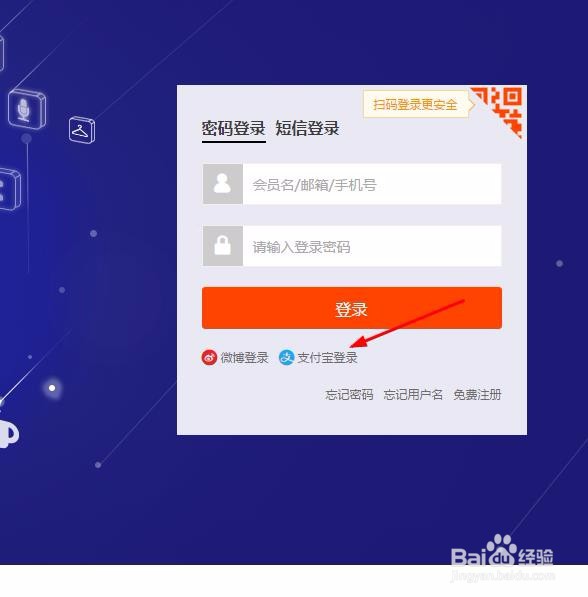Click 忘记密码 link

tap(349, 394)
